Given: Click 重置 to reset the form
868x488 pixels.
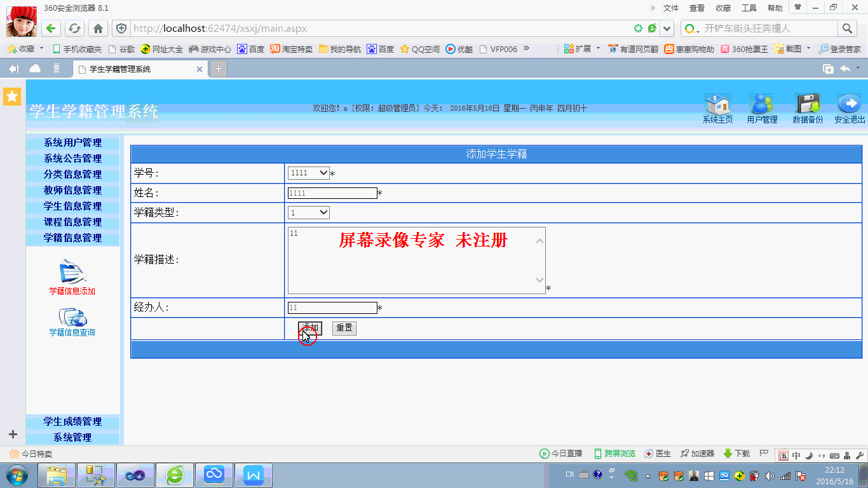Looking at the screenshot, I should tap(344, 328).
